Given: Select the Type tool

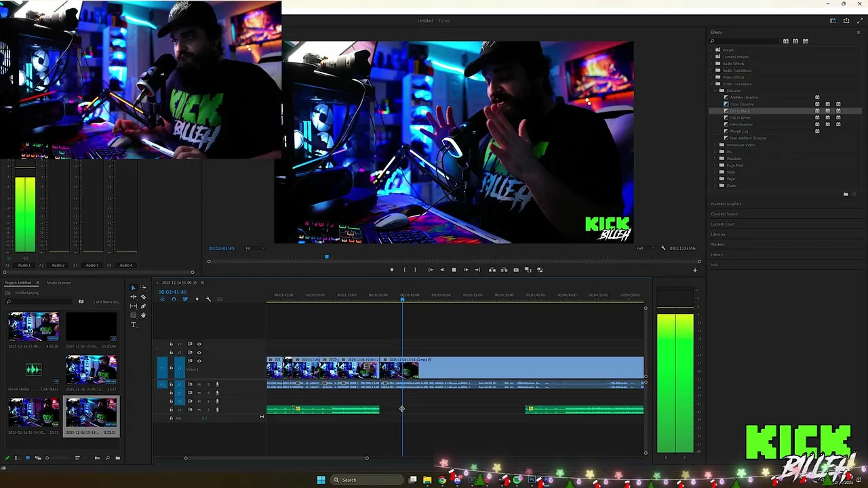Looking at the screenshot, I should click(134, 324).
